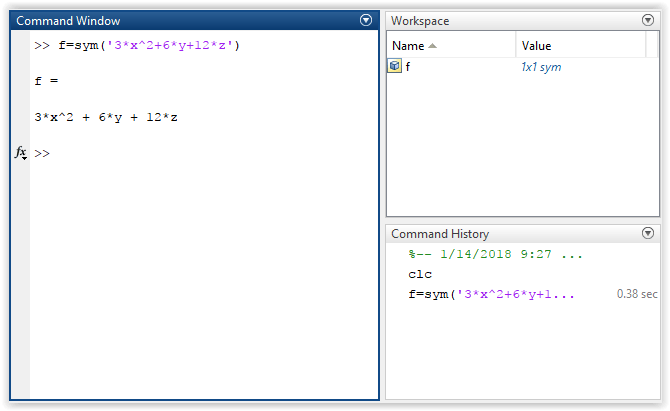Click the empty command prompt input line

pos(205,153)
